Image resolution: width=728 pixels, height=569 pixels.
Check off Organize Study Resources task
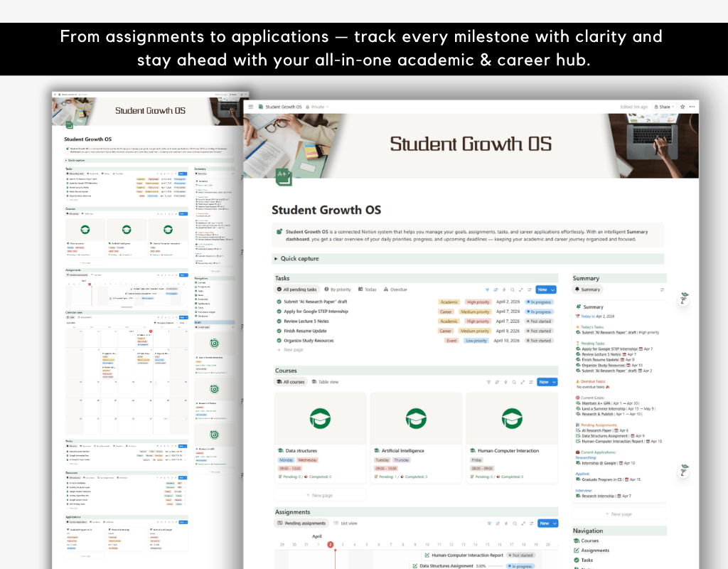click(x=279, y=341)
